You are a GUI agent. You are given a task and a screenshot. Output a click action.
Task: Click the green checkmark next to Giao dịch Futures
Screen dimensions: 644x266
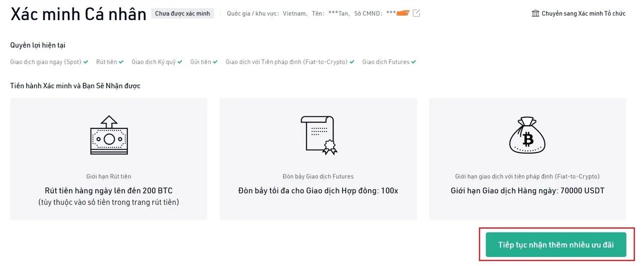click(x=414, y=62)
